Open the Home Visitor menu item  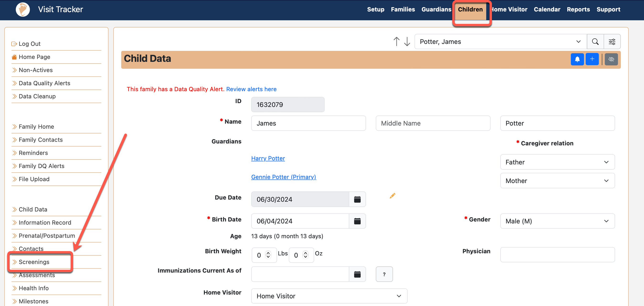pos(509,10)
